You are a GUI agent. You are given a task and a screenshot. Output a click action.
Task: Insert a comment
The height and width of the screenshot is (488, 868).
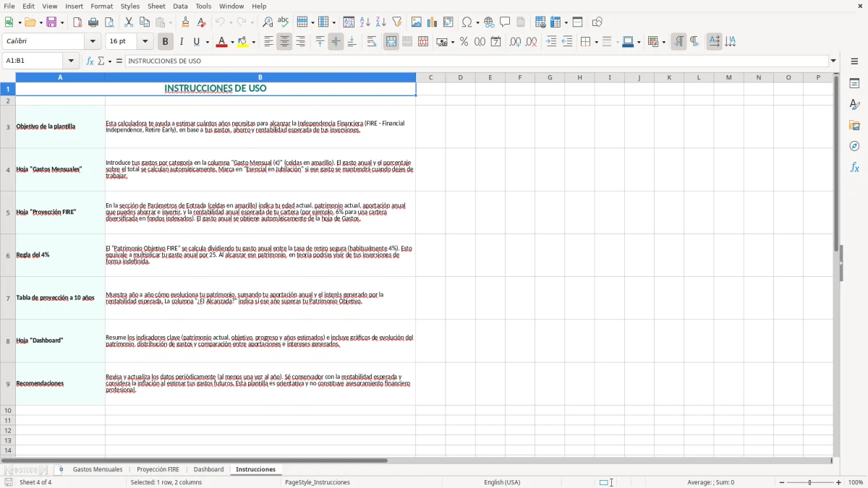[x=505, y=22]
